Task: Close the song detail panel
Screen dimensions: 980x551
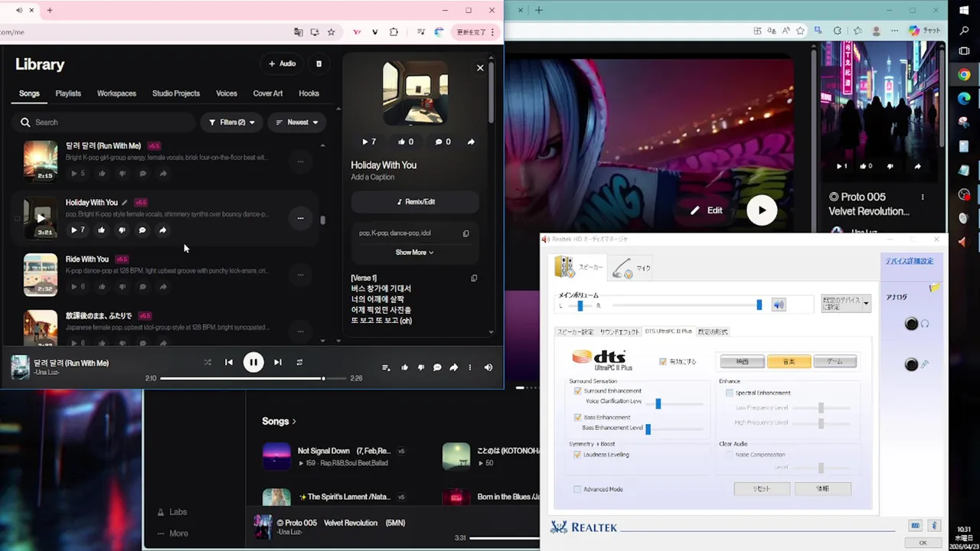Action: [480, 67]
